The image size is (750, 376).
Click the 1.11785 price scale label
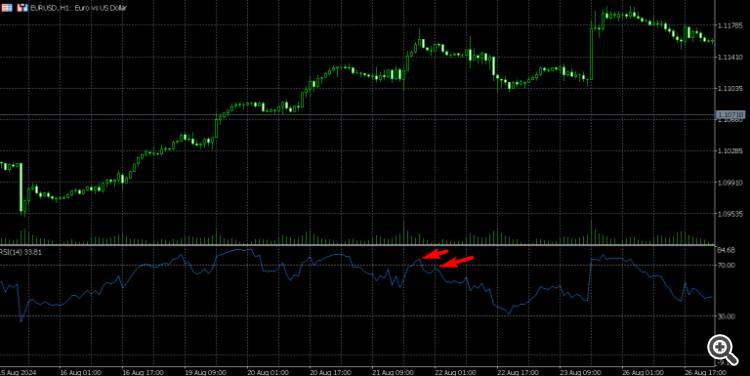[x=730, y=25]
